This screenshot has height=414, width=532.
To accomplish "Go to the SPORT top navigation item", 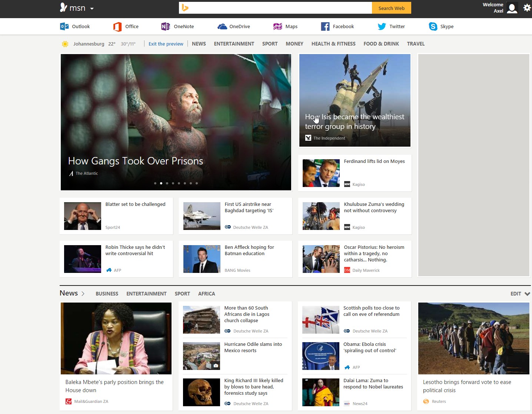I will [x=270, y=44].
